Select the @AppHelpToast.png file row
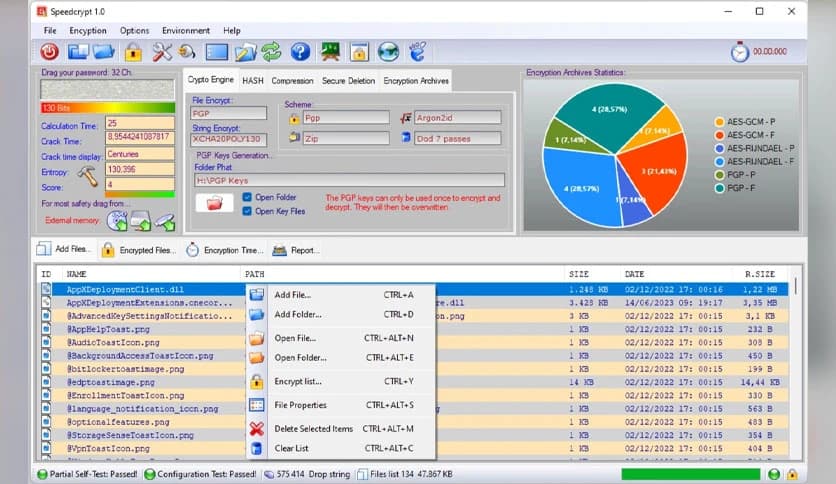 coord(415,329)
